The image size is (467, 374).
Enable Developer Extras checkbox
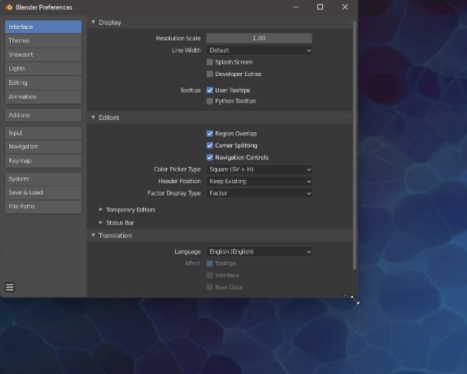pos(210,74)
